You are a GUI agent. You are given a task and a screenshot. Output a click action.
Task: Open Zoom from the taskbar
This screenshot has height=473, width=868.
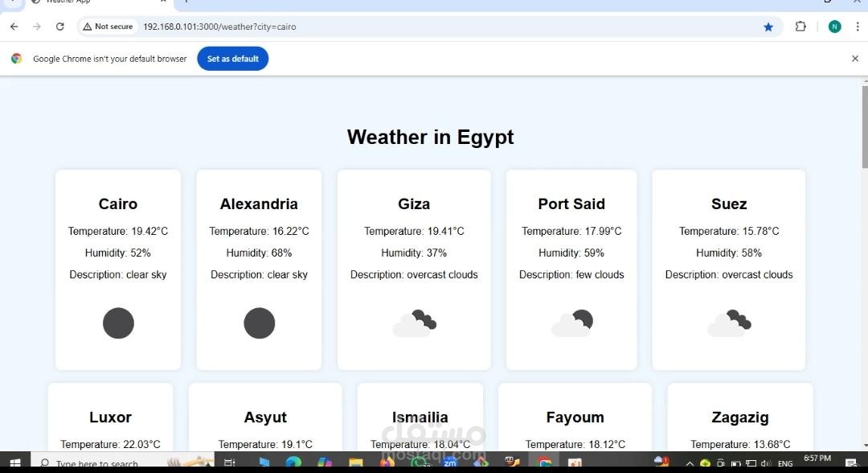click(449, 463)
